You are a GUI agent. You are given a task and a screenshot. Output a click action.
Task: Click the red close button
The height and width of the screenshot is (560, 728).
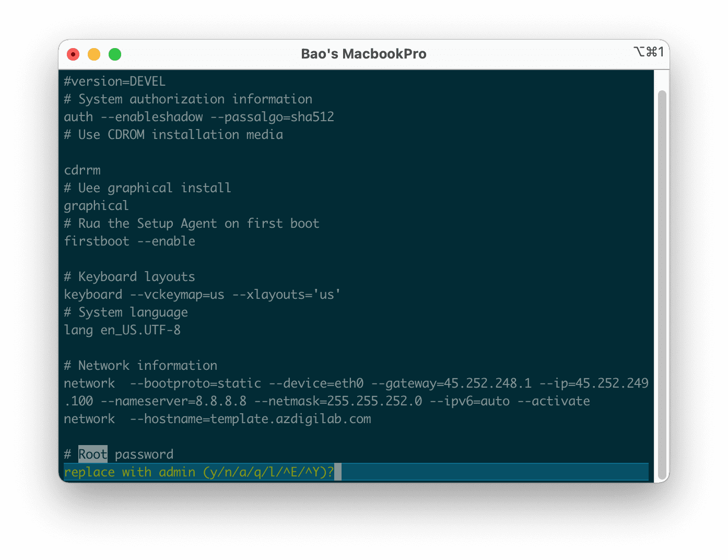(x=73, y=54)
